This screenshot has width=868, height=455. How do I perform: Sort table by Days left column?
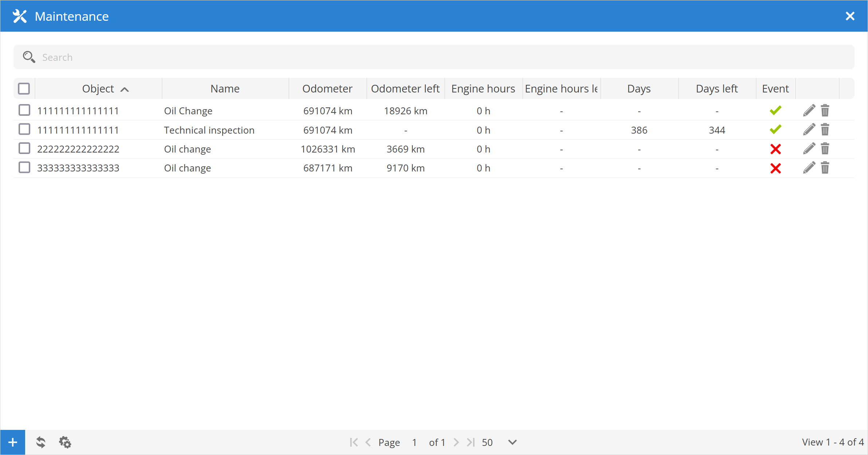coord(716,88)
